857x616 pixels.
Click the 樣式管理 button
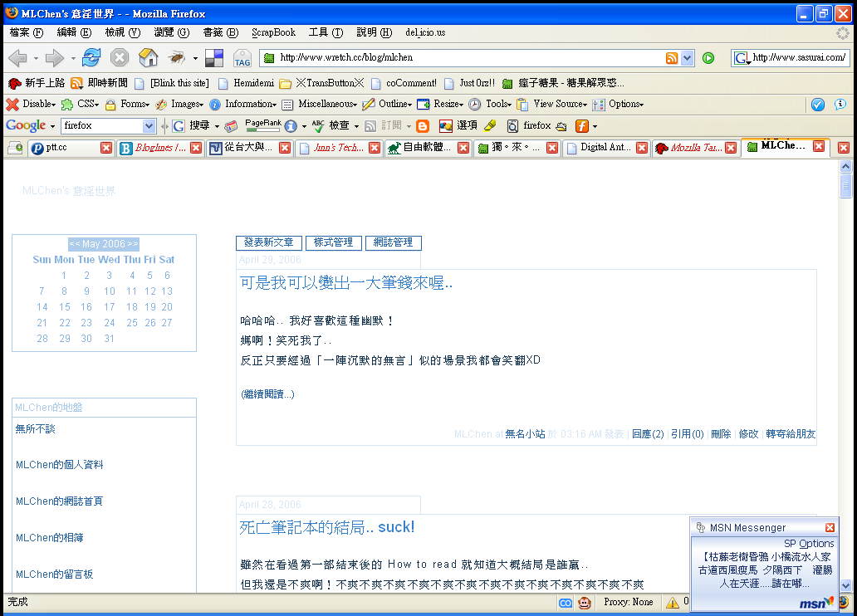(x=333, y=242)
